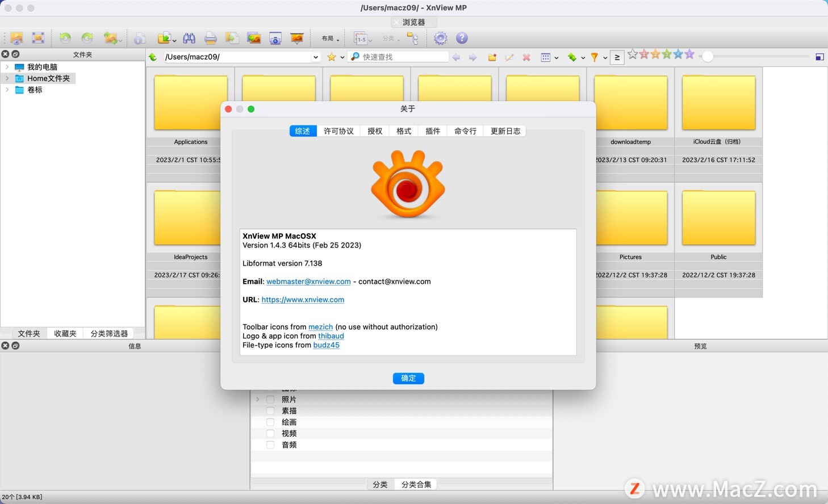828x504 pixels.
Task: Click the screen capture camera icon
Action: point(275,38)
